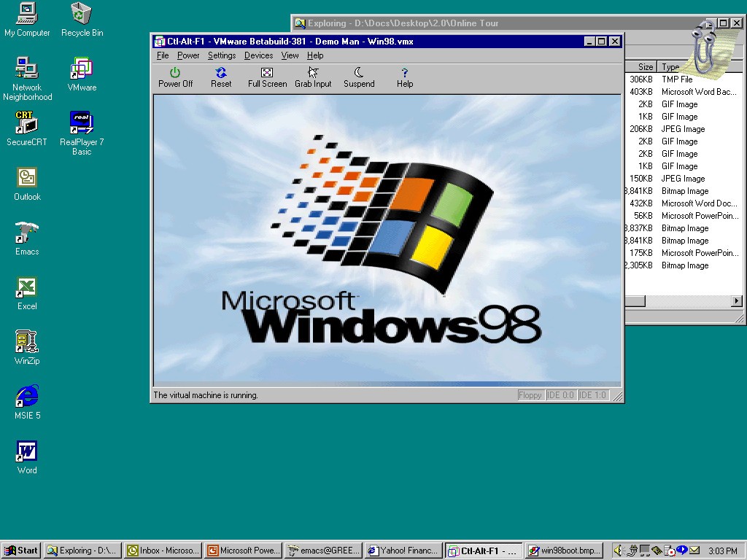
Task: Click the volume speaker tray icon
Action: point(618,551)
